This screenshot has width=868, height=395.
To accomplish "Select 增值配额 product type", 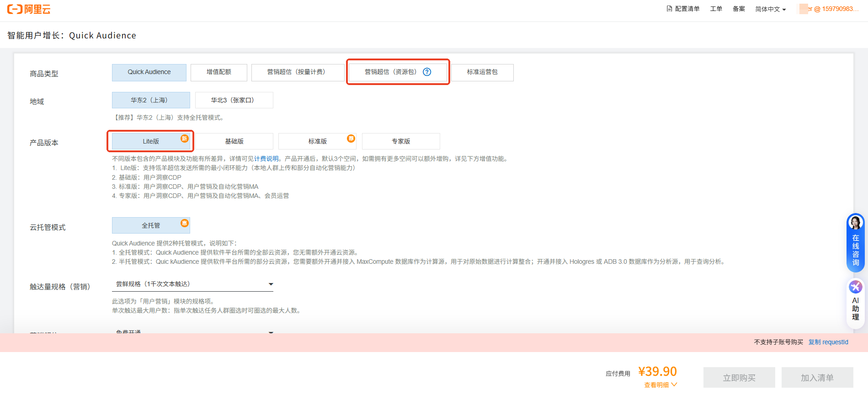I will coord(219,72).
